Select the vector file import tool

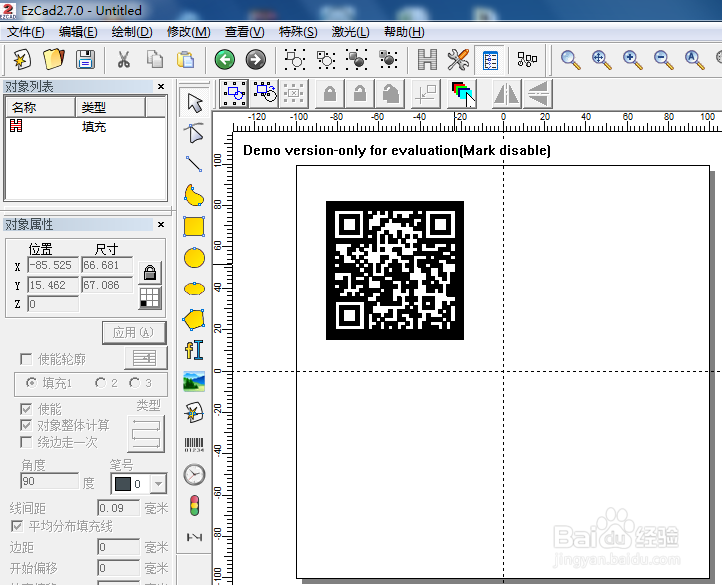pyautogui.click(x=194, y=413)
